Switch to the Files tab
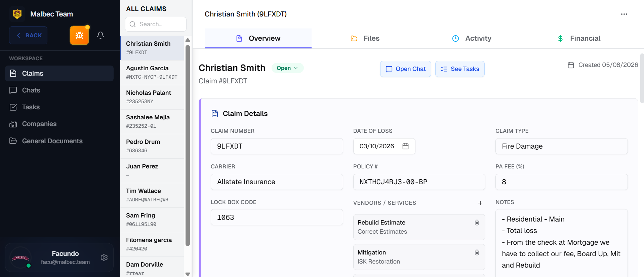644x277 pixels. point(365,38)
